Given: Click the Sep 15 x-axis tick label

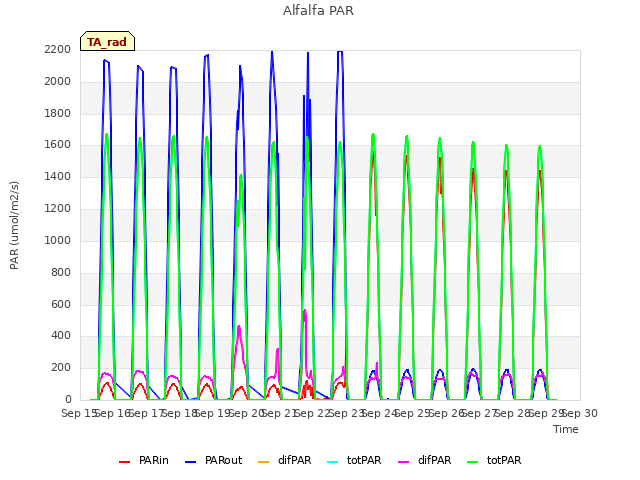Looking at the screenshot, I should [x=79, y=413].
